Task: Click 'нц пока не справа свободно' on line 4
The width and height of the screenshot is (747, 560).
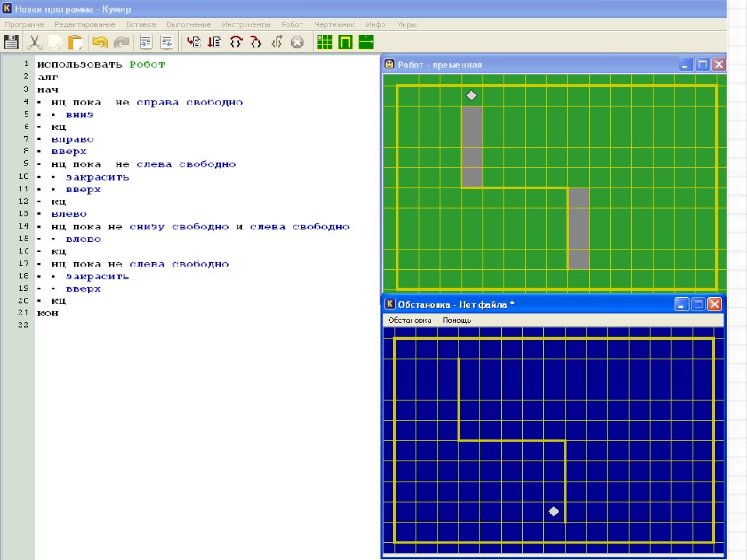Action: coord(147,102)
